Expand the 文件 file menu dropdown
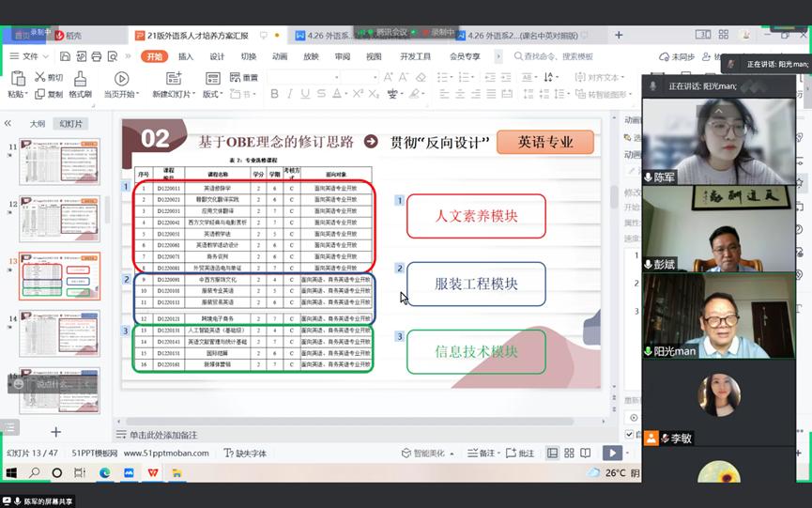This screenshot has height=508, width=812. click(28, 56)
